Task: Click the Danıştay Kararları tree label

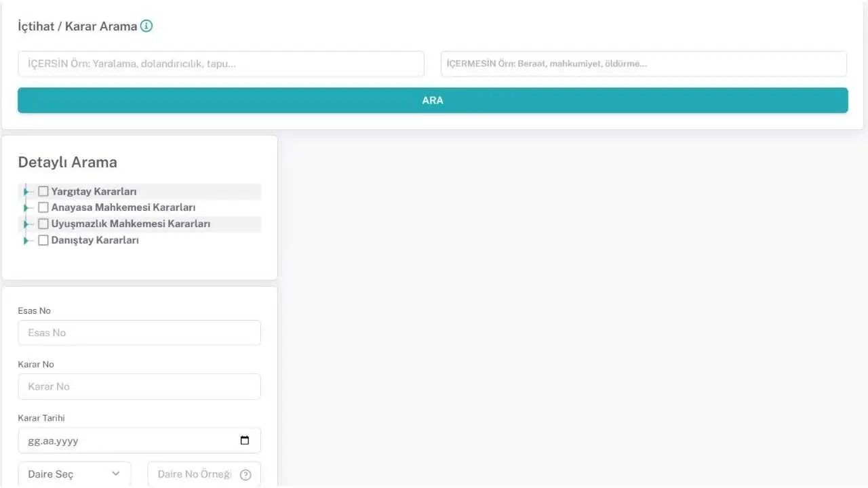Action: (95, 241)
